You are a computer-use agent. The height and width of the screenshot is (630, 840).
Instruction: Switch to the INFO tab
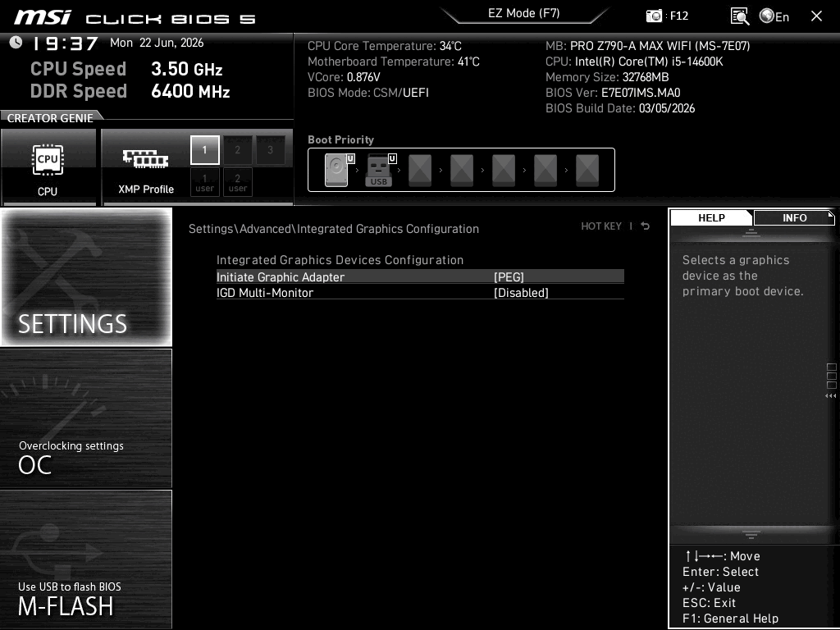tap(794, 218)
